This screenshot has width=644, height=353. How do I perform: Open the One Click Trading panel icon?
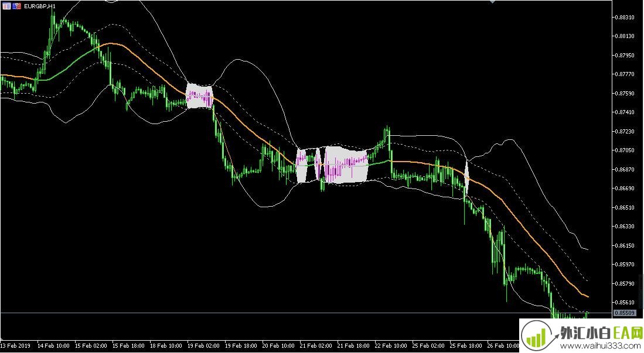pyautogui.click(x=16, y=6)
